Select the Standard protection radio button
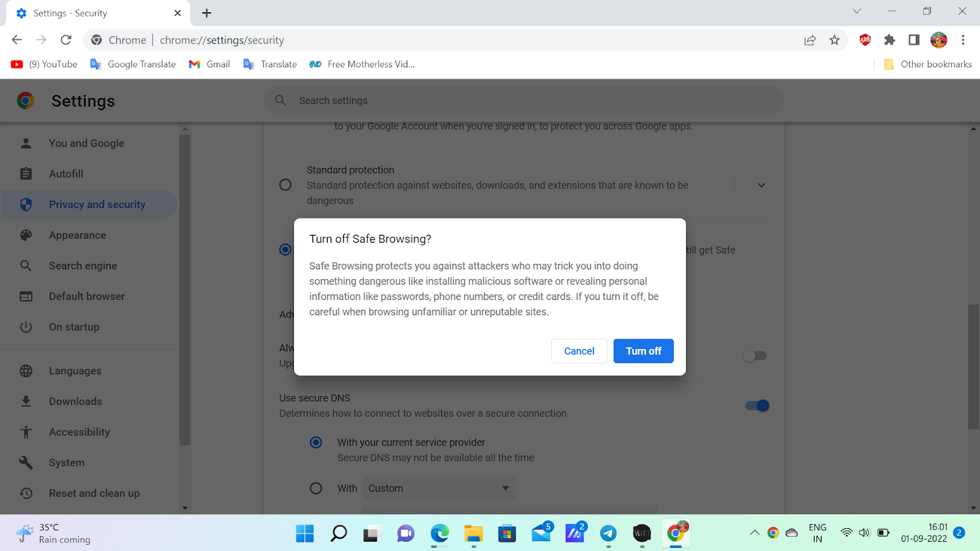 coord(285,185)
